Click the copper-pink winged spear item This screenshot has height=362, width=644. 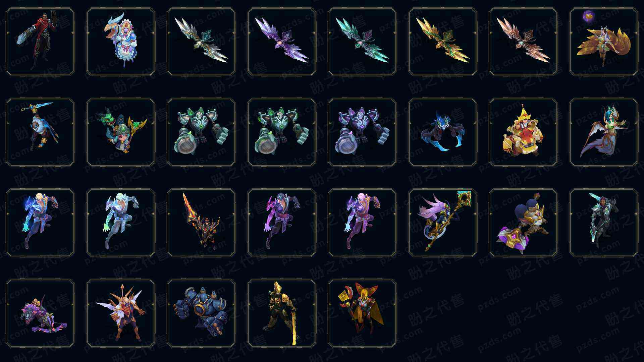(x=523, y=42)
